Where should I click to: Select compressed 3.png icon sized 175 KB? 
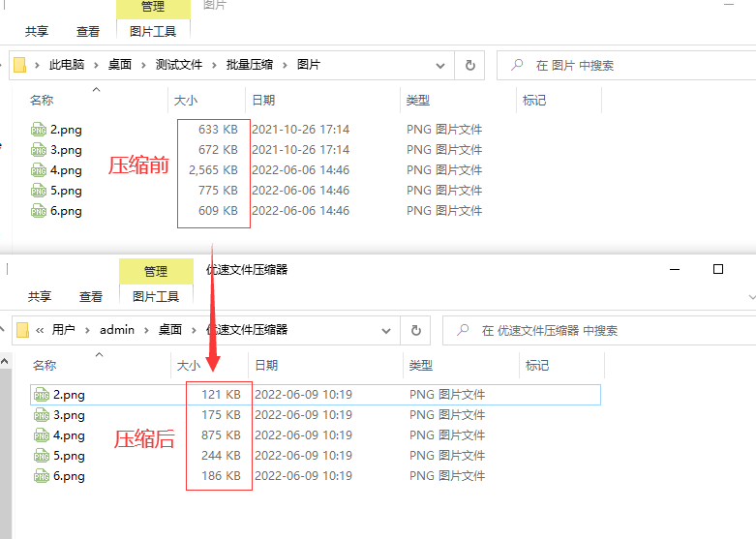tap(42, 415)
